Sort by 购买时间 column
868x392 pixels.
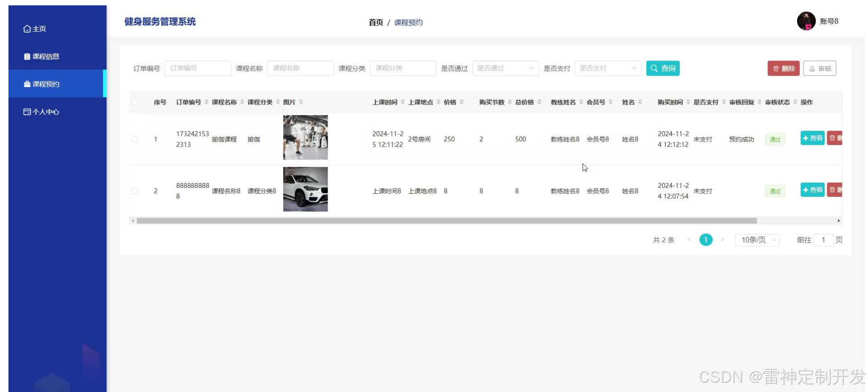688,102
